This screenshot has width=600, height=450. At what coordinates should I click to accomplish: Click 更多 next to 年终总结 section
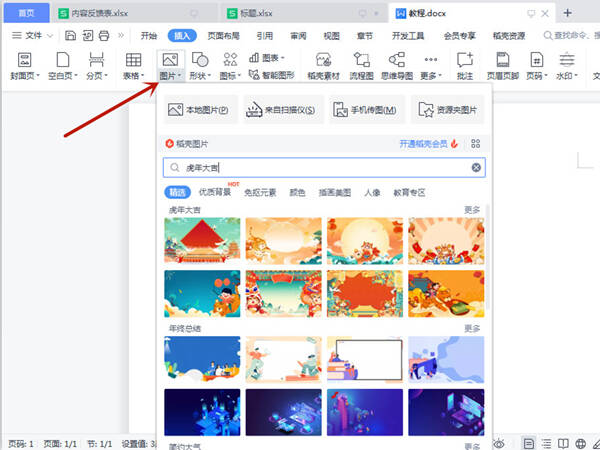pos(472,328)
